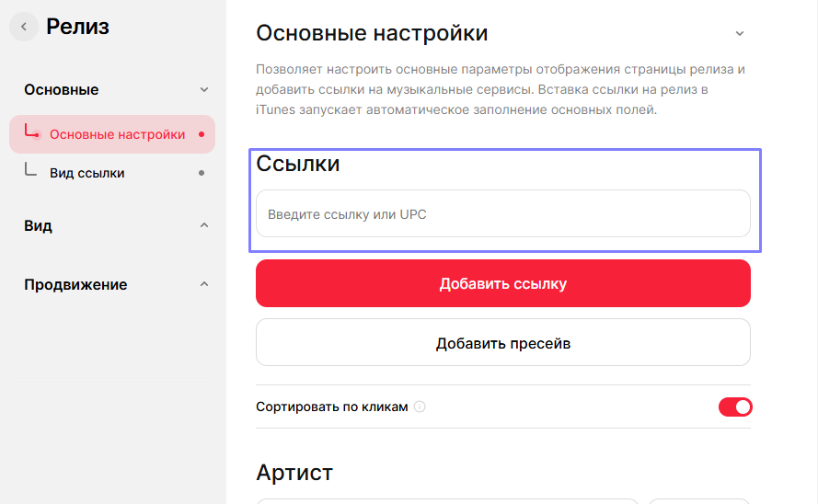The image size is (818, 504).
Task: Click the Добавить пресейв button
Action: 502,343
